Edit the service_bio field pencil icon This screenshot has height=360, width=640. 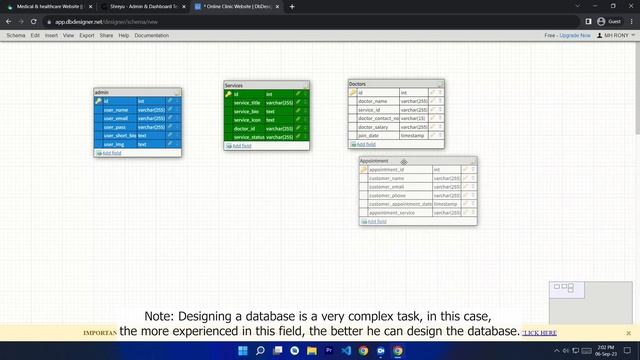(298, 111)
